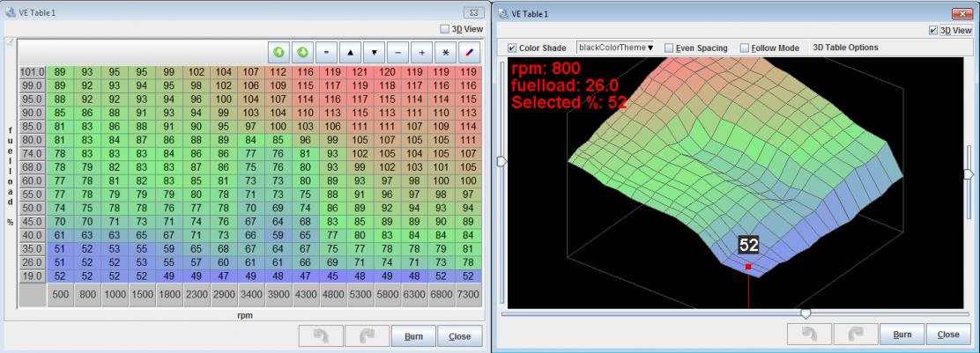This screenshot has height=353, width=980.
Task: Click Close button in left table window
Action: pyautogui.click(x=459, y=335)
